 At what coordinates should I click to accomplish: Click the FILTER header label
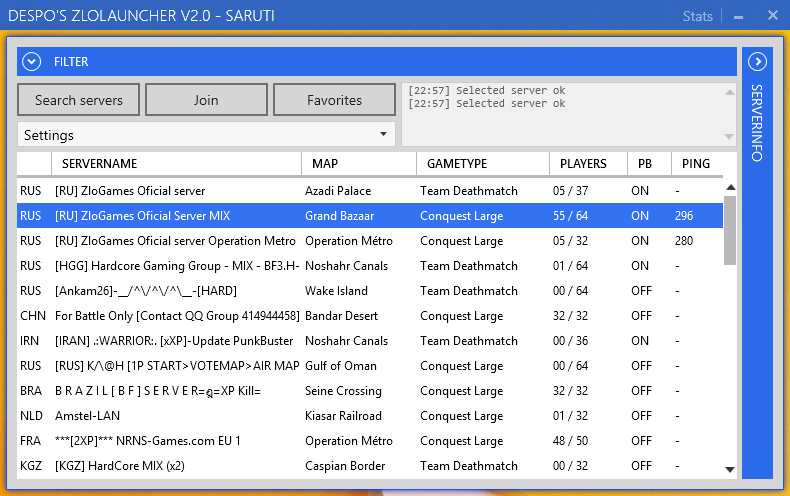(71, 62)
